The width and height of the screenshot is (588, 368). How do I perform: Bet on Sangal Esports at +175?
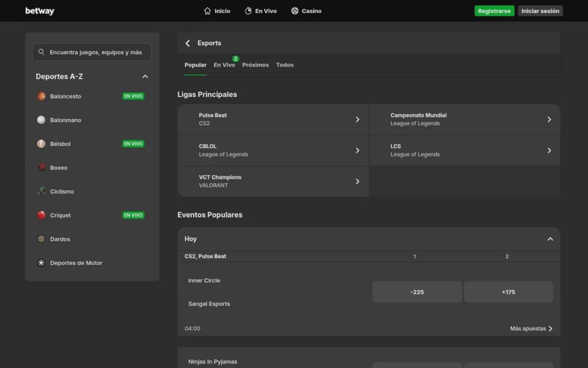click(x=508, y=292)
